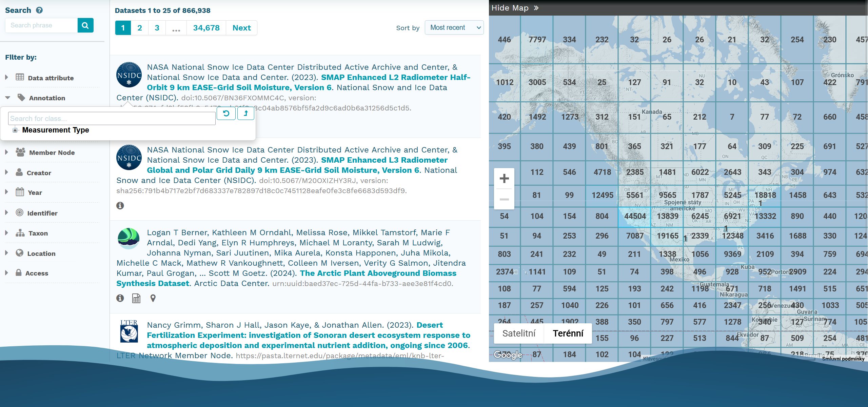The height and width of the screenshot is (407, 868).
Task: Go to page 3 of results
Action: [157, 28]
